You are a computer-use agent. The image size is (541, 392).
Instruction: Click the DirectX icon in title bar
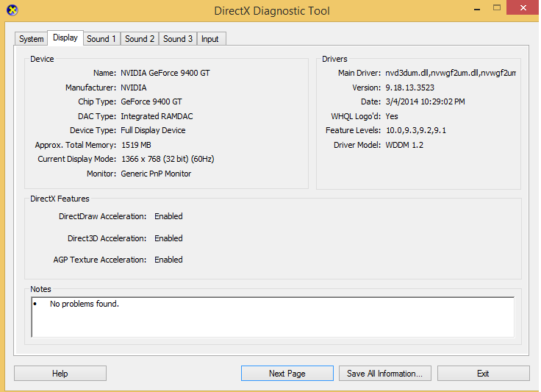(x=12, y=10)
